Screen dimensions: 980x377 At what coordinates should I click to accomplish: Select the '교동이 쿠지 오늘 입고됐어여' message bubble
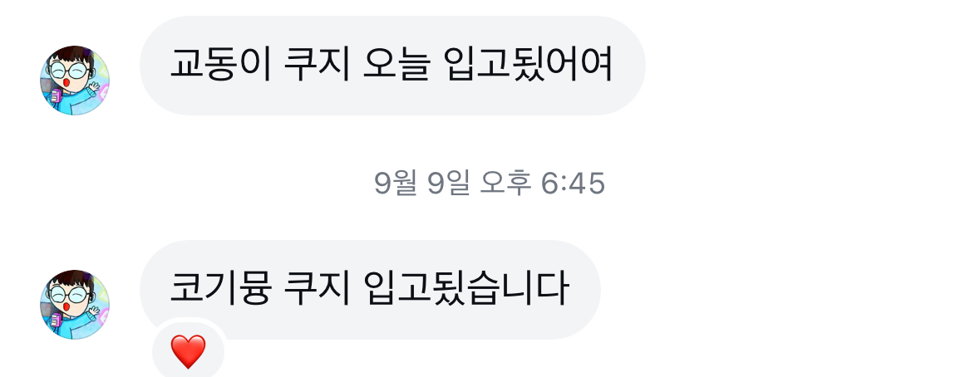tap(392, 66)
